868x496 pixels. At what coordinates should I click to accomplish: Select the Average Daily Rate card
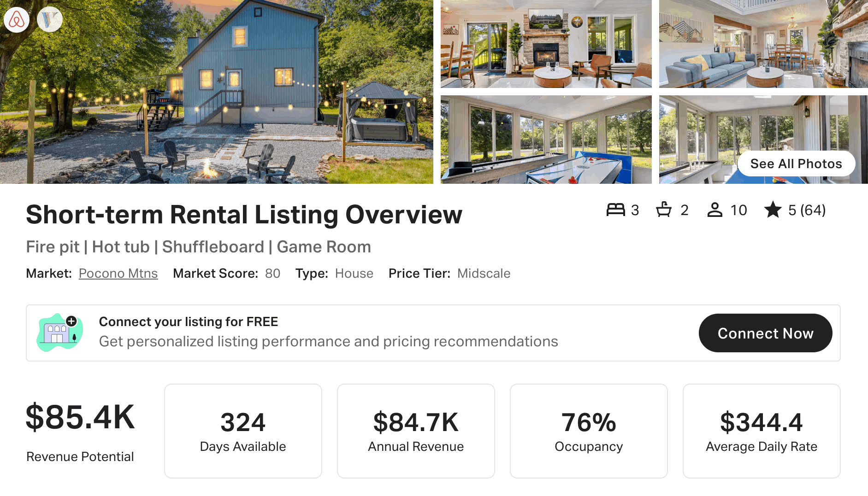click(762, 431)
